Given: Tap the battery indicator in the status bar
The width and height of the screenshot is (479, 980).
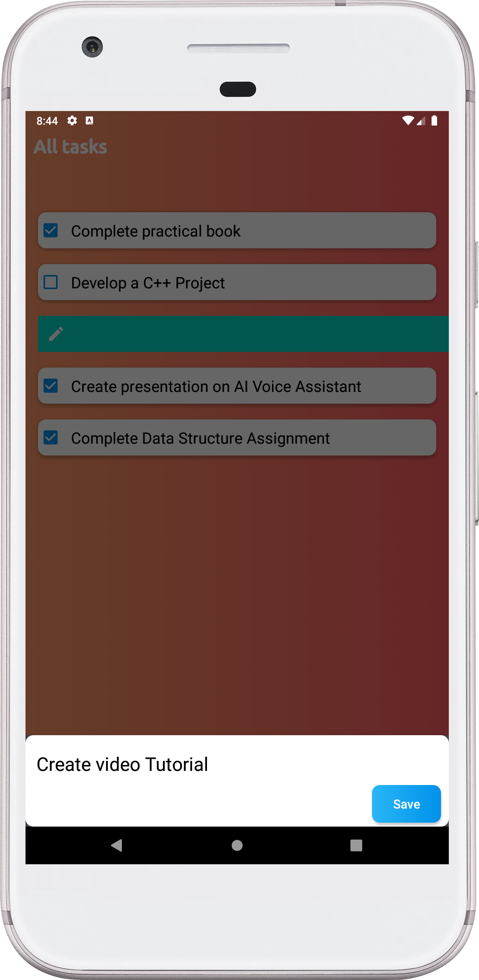Looking at the screenshot, I should [x=434, y=121].
